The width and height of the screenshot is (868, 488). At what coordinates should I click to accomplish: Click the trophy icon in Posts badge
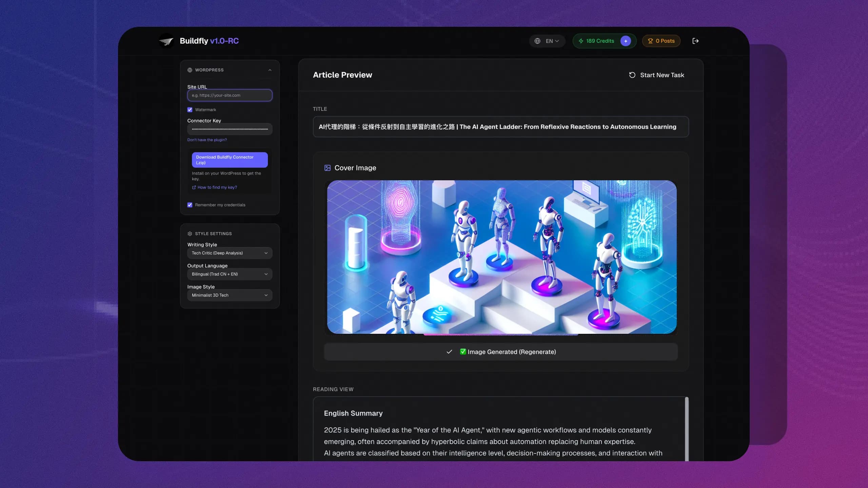650,41
